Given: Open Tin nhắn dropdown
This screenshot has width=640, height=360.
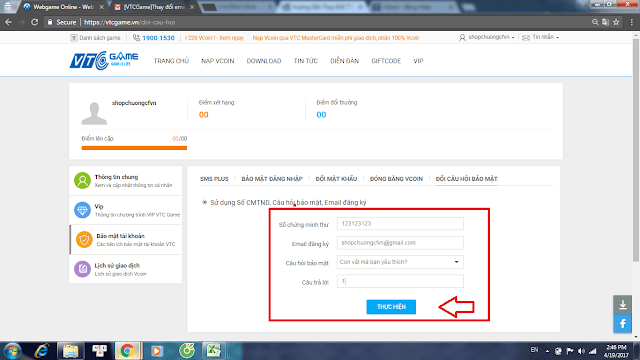Looking at the screenshot, I should (541, 37).
